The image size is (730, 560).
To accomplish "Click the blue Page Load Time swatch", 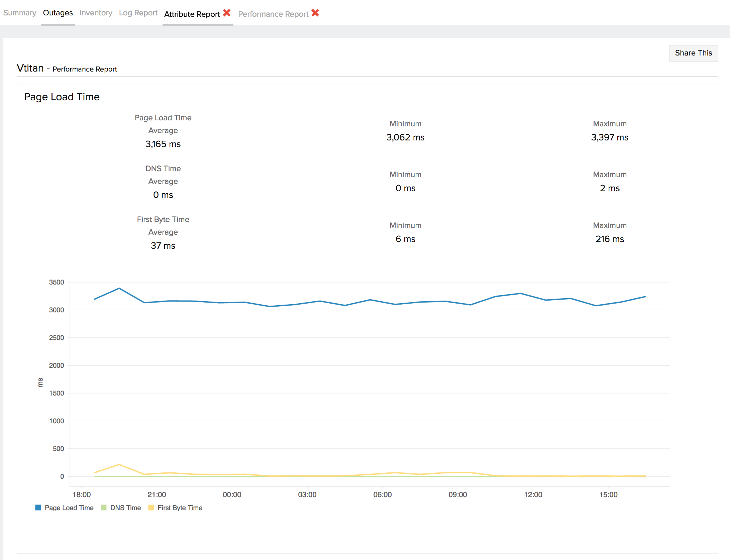I will [x=38, y=508].
